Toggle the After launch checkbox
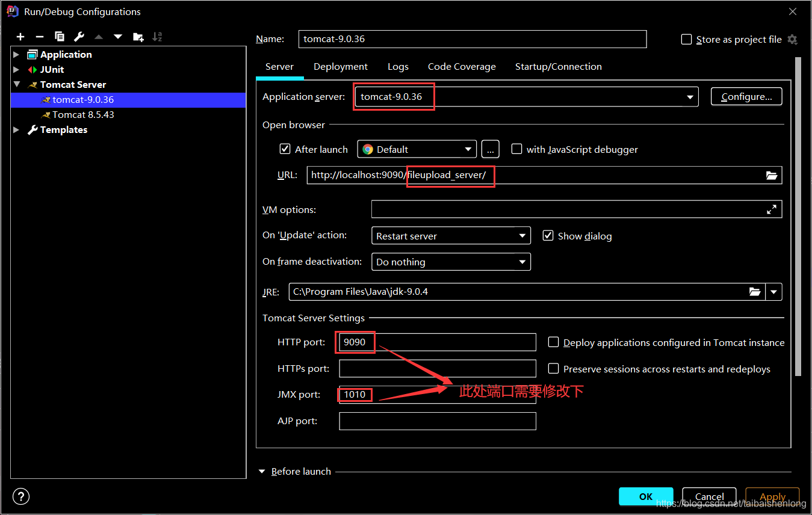812x515 pixels. pos(285,149)
